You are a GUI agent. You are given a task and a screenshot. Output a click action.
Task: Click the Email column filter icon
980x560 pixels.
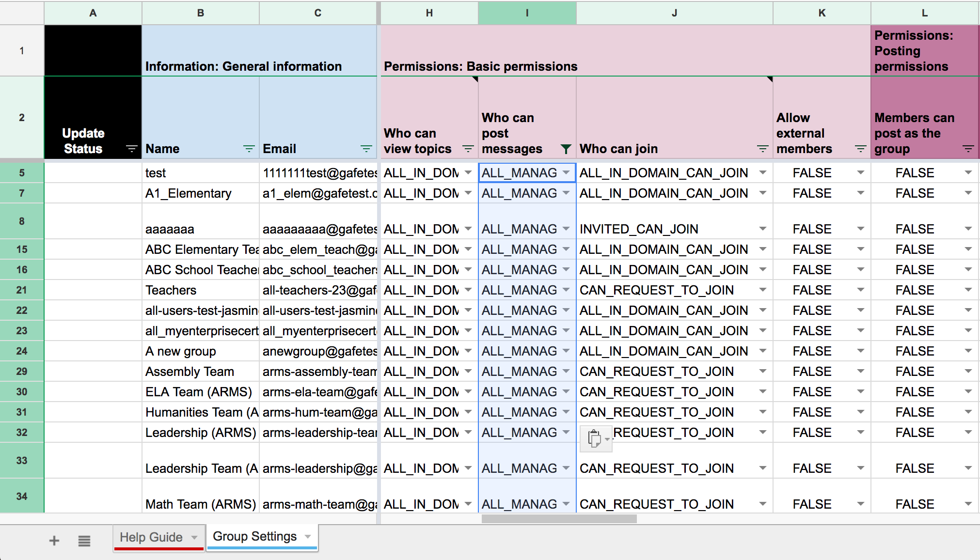tap(366, 149)
